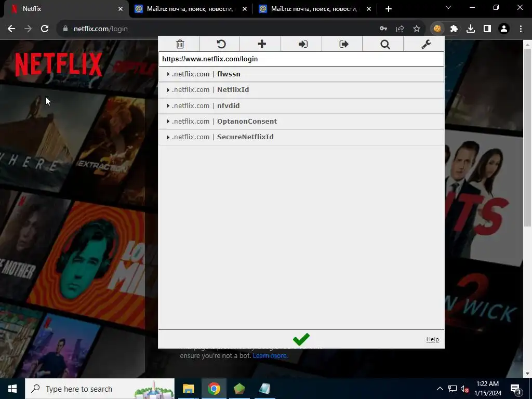Screen dimensions: 532x399
Task: Switch to the Netflix tab
Action: 64,9
